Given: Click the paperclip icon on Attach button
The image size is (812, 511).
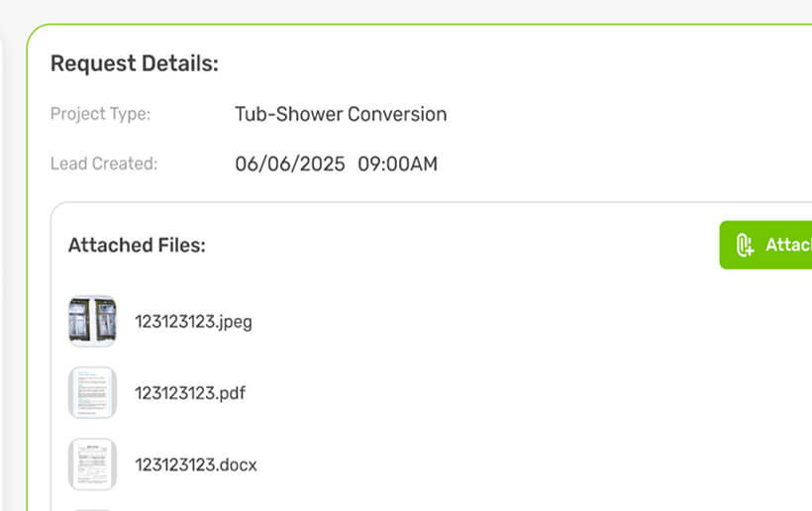Looking at the screenshot, I should 745,245.
